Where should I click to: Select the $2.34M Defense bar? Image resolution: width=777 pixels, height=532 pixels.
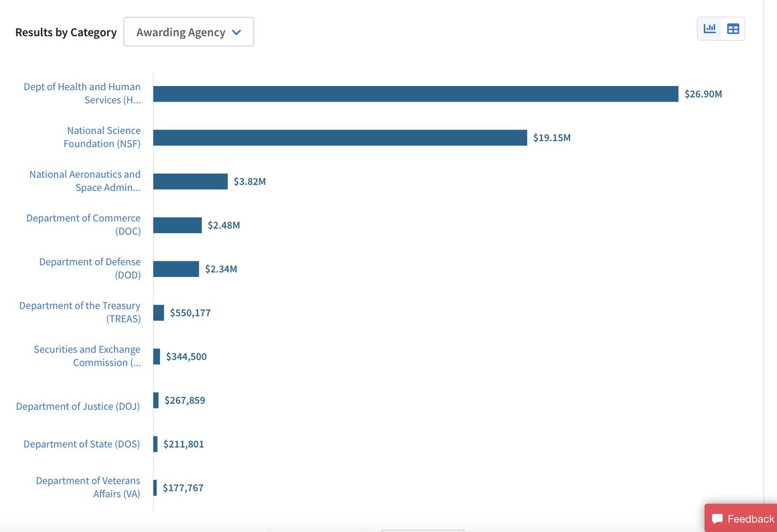[176, 269]
